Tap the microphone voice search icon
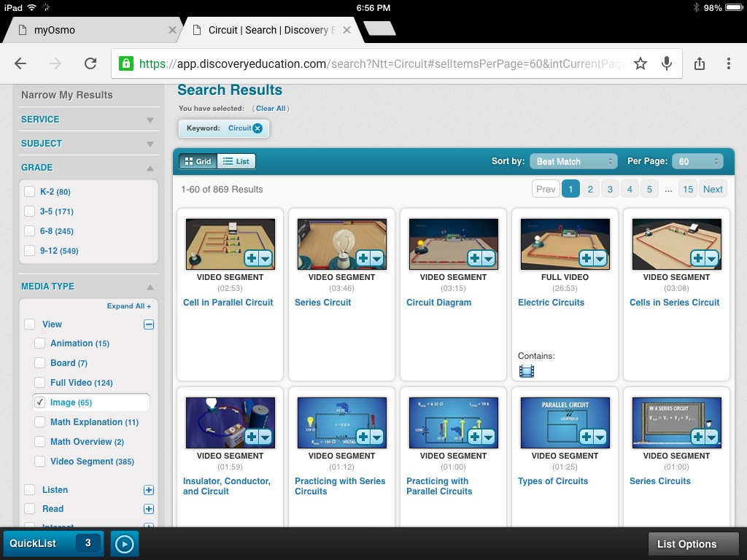The width and height of the screenshot is (747, 560). (667, 63)
